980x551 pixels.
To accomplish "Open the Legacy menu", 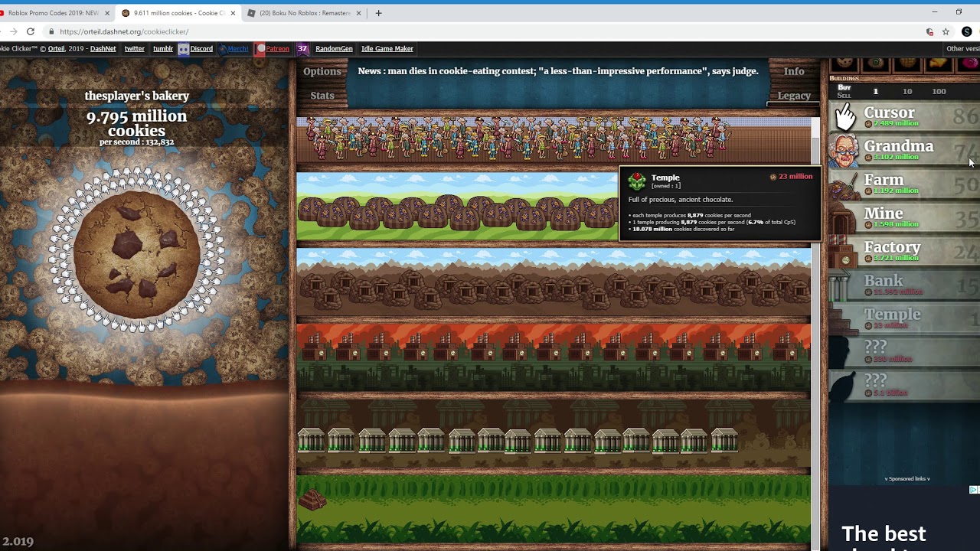I will point(794,96).
